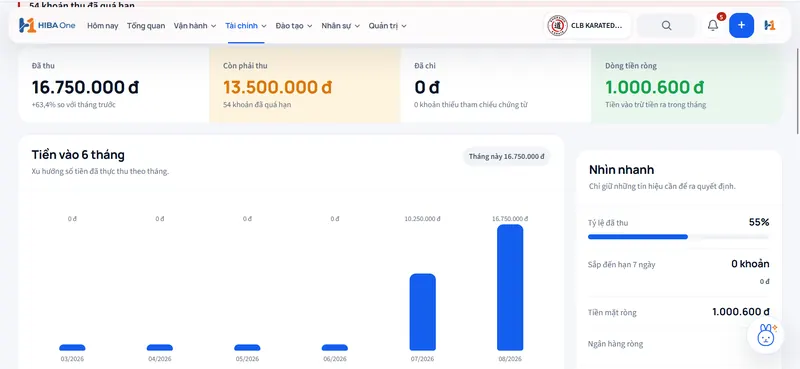Click the Tiền mặt ròng 1.000.600 đ value
The height and width of the screenshot is (369, 800).
(741, 312)
